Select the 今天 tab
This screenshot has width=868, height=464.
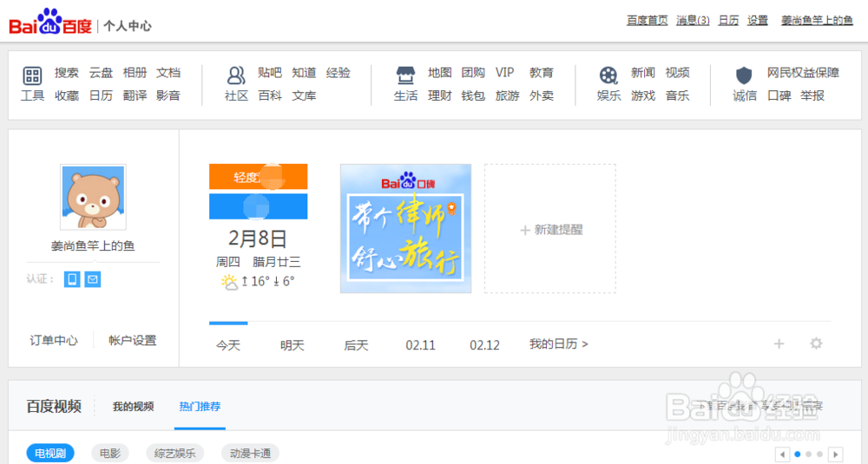coord(228,346)
